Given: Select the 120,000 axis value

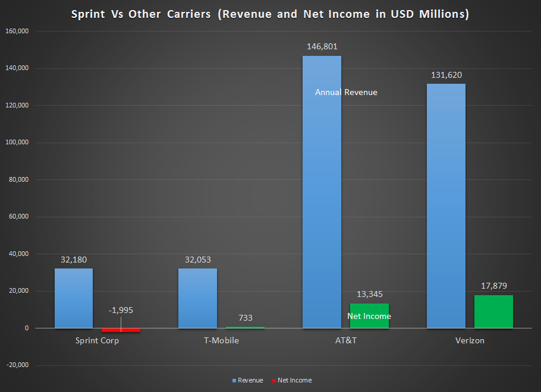Looking at the screenshot, I should (x=17, y=106).
